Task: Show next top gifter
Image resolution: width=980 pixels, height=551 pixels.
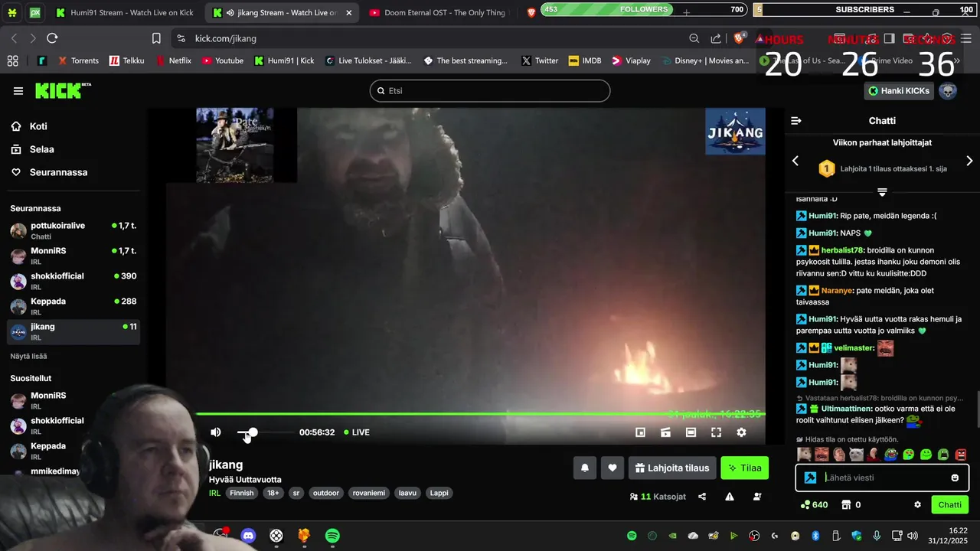Action: 969,161
